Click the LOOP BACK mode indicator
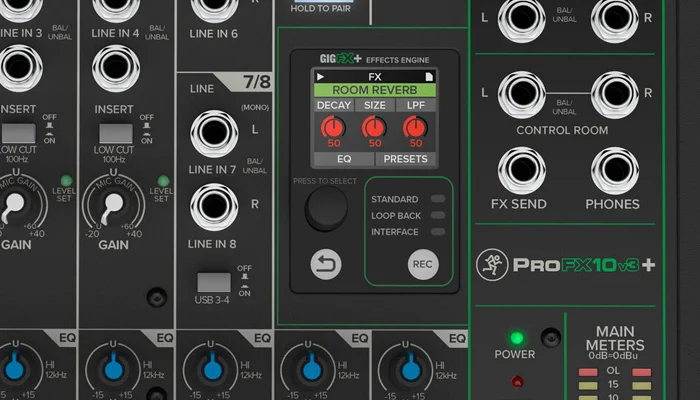Viewport: 700px width, 400px height. coord(438,215)
